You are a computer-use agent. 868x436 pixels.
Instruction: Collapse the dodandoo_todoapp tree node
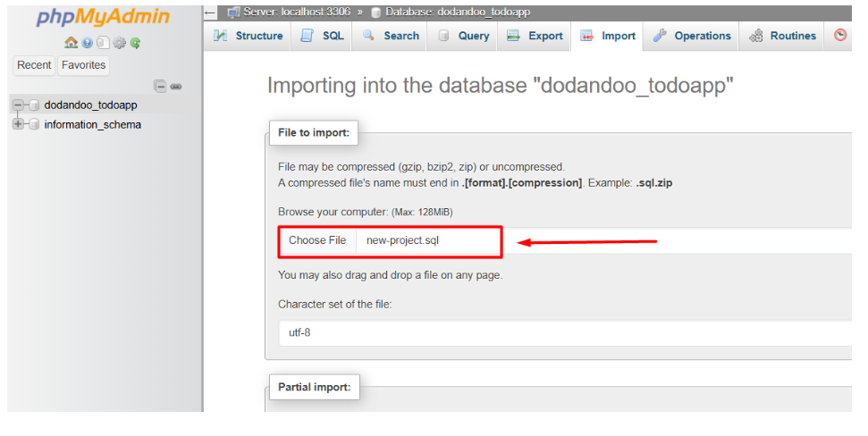[18, 105]
